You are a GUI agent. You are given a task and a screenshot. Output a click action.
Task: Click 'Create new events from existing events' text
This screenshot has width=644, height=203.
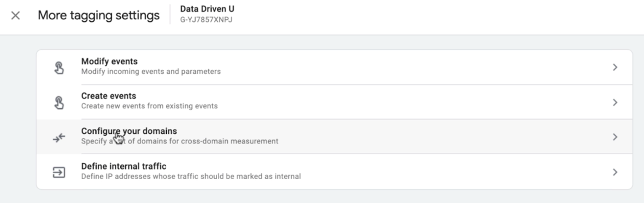pyautogui.click(x=149, y=106)
